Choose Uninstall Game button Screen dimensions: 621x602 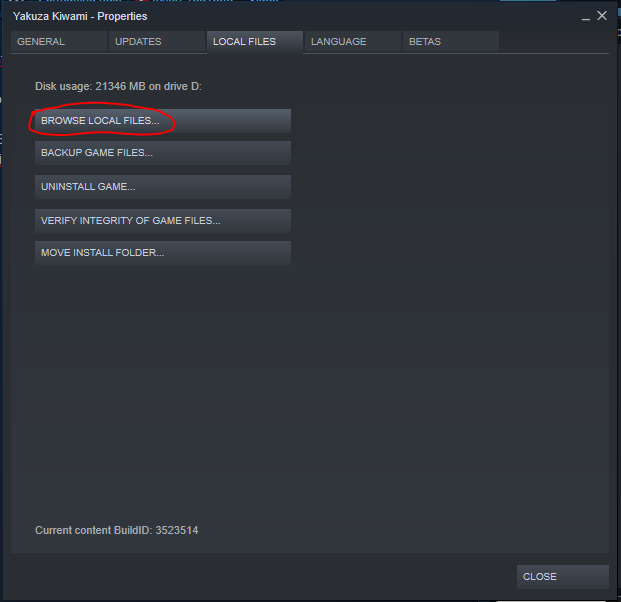pyautogui.click(x=163, y=187)
